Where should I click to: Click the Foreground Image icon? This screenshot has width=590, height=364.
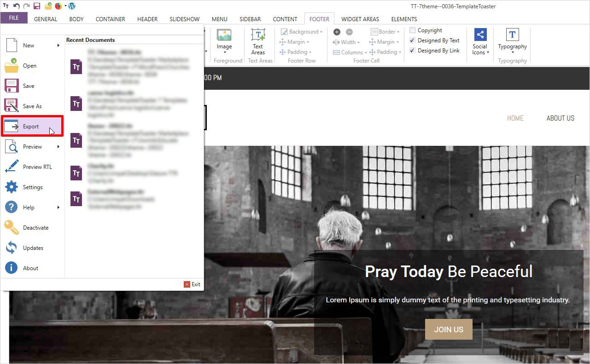(x=224, y=35)
